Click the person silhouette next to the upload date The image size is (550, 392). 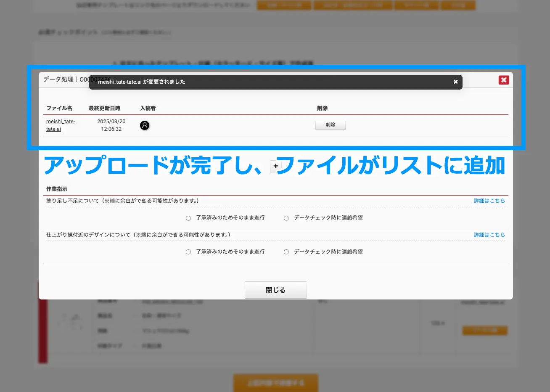point(145,125)
